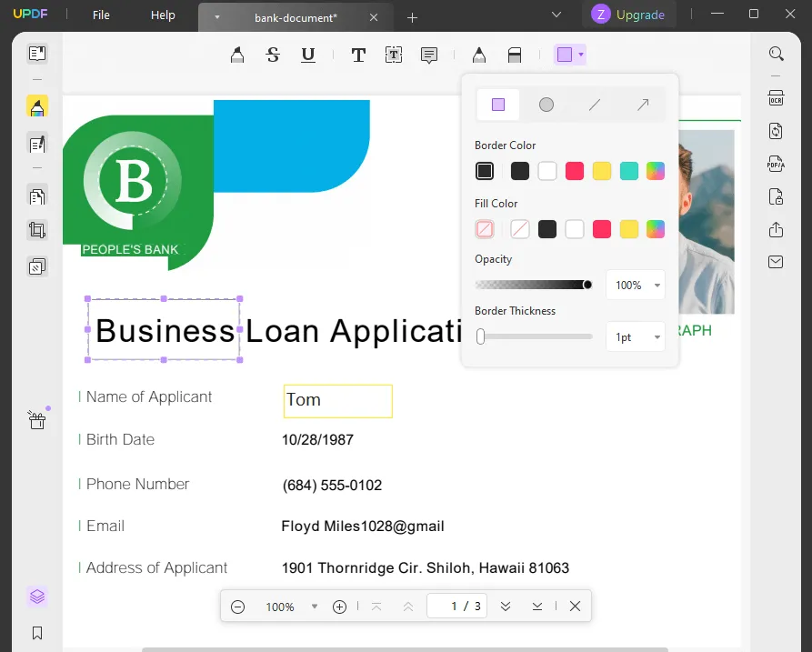This screenshot has height=652, width=812.
Task: Open the gift box icon in sidebar
Action: (x=37, y=420)
